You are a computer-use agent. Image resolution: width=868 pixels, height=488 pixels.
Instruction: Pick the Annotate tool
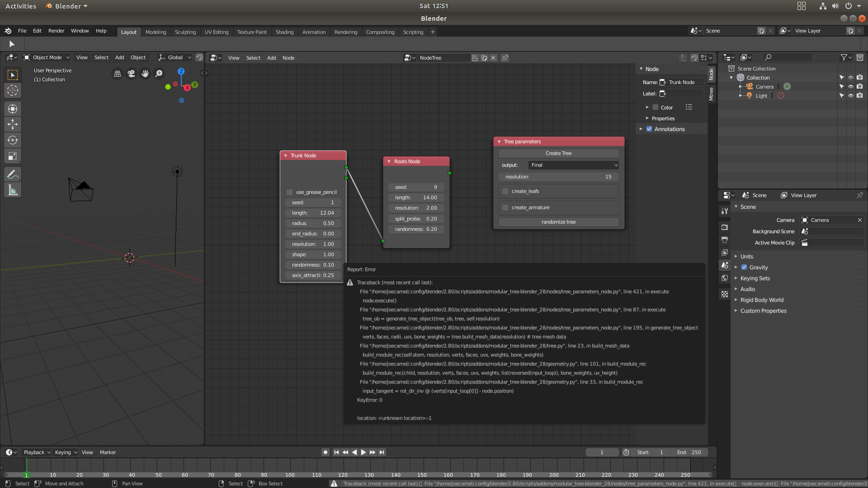12,174
